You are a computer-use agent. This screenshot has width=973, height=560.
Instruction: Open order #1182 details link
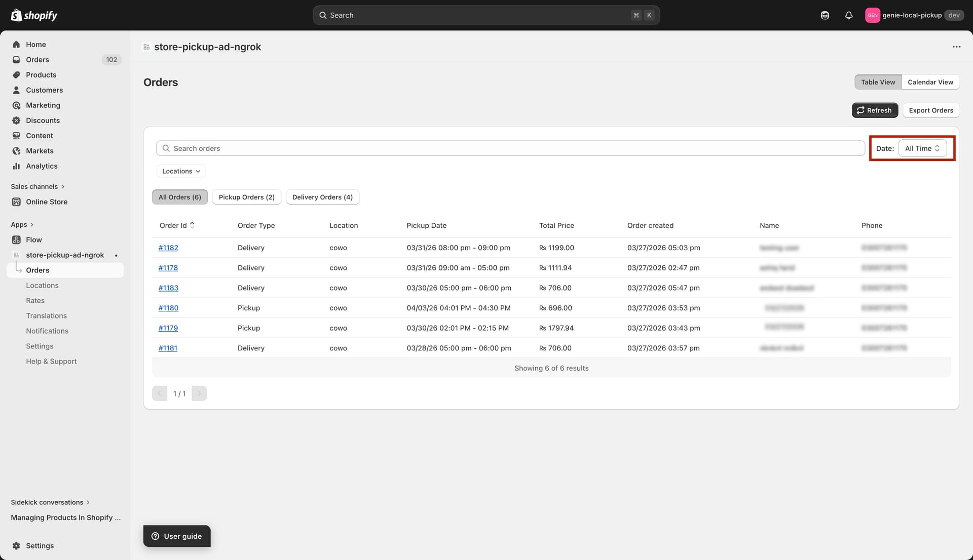point(168,248)
